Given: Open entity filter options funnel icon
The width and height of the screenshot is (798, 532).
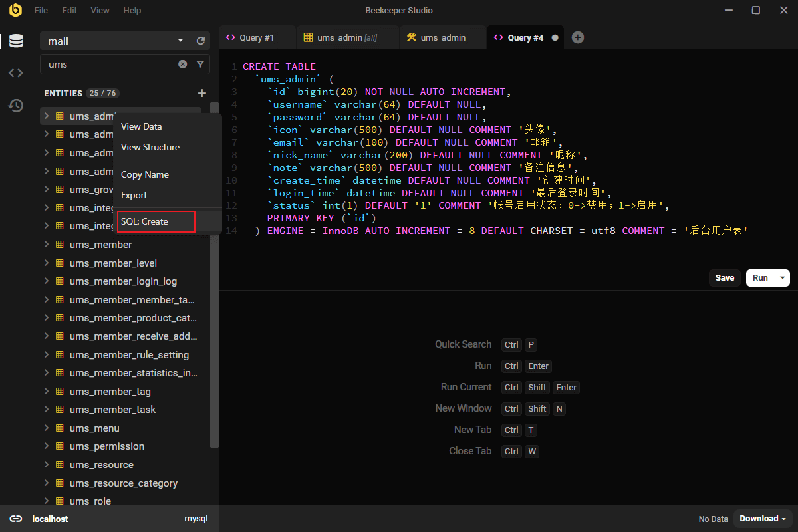Looking at the screenshot, I should point(200,65).
